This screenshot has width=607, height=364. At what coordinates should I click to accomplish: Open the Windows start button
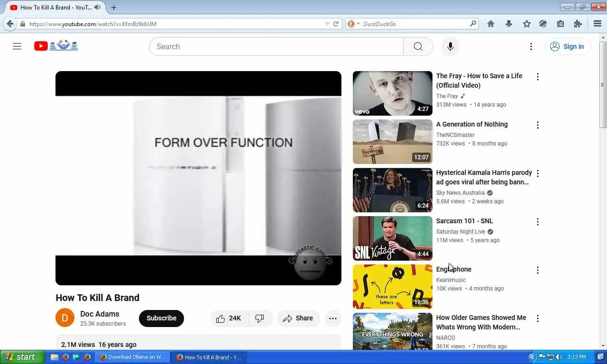tap(22, 357)
